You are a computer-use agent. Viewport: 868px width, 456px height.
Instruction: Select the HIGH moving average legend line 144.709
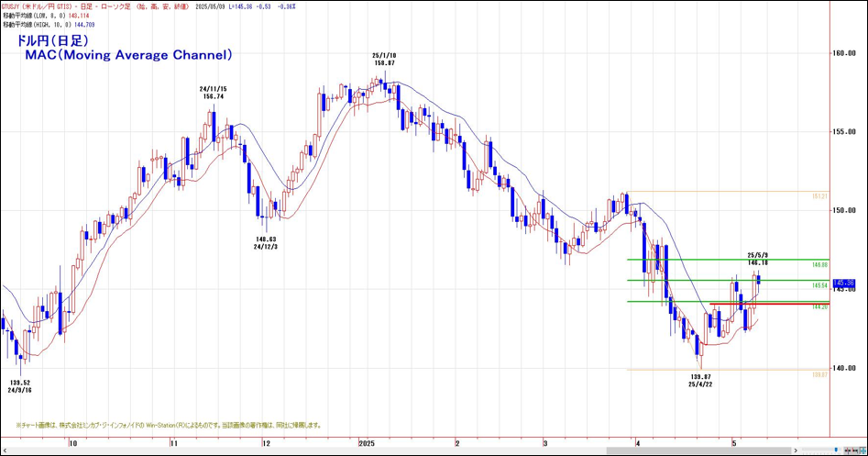click(x=49, y=25)
